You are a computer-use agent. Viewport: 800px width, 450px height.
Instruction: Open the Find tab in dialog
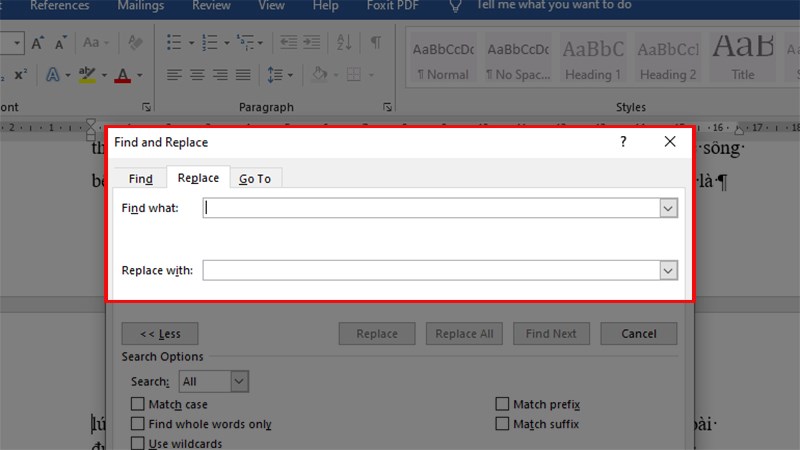(140, 178)
